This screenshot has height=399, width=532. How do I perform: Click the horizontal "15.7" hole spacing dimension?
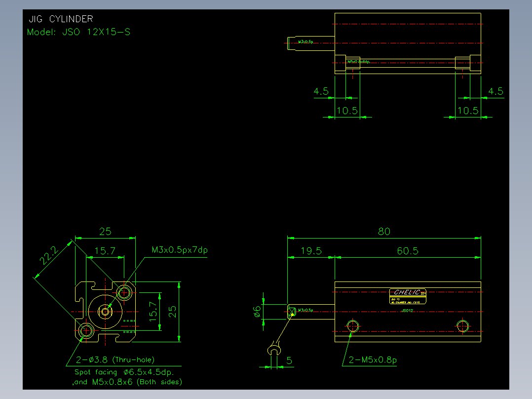click(105, 251)
